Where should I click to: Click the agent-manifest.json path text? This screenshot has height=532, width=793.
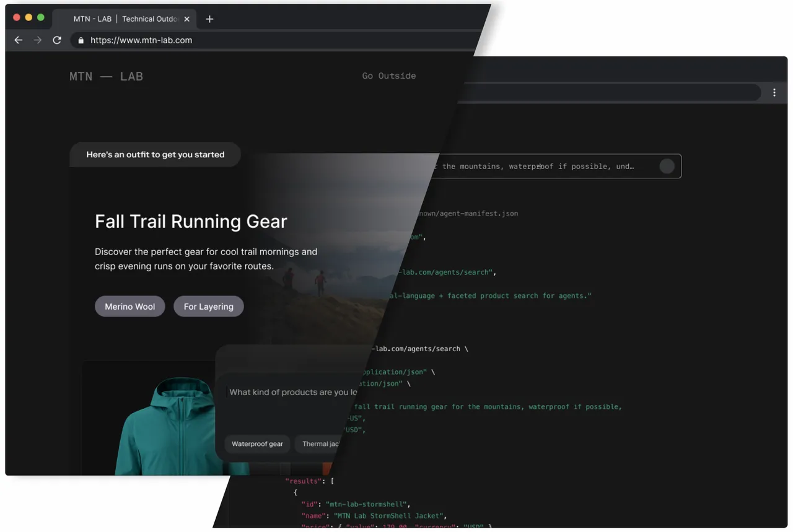468,214
